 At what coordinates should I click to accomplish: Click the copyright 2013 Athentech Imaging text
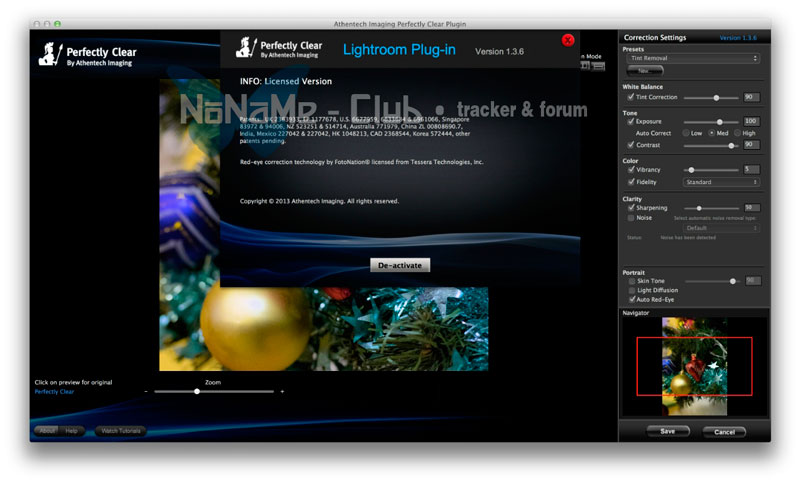(319, 201)
